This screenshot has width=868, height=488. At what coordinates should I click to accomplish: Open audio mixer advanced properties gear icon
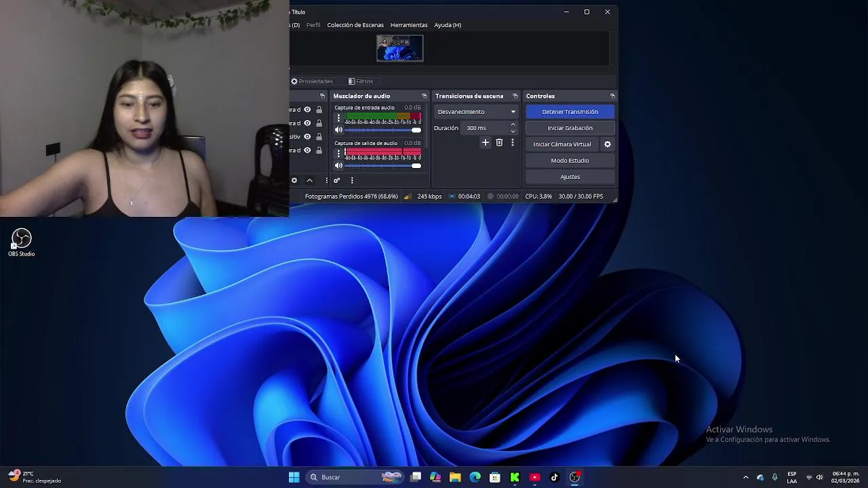[x=336, y=180]
